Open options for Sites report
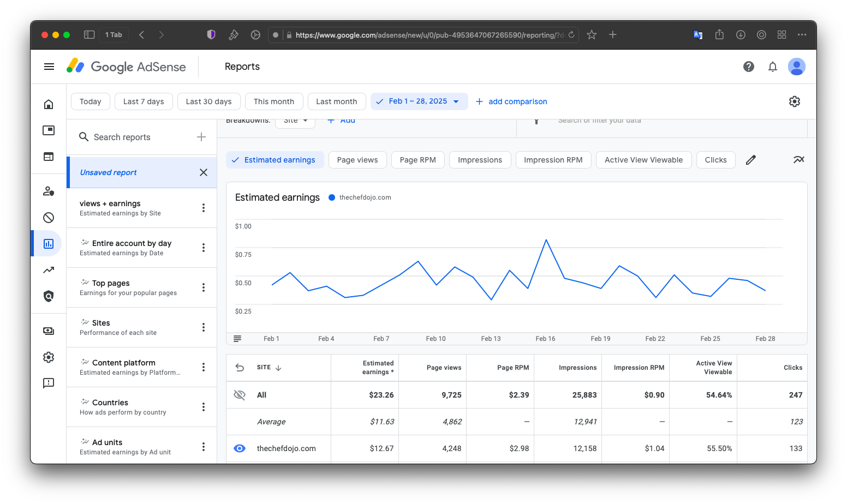The width and height of the screenshot is (847, 504). click(x=204, y=327)
